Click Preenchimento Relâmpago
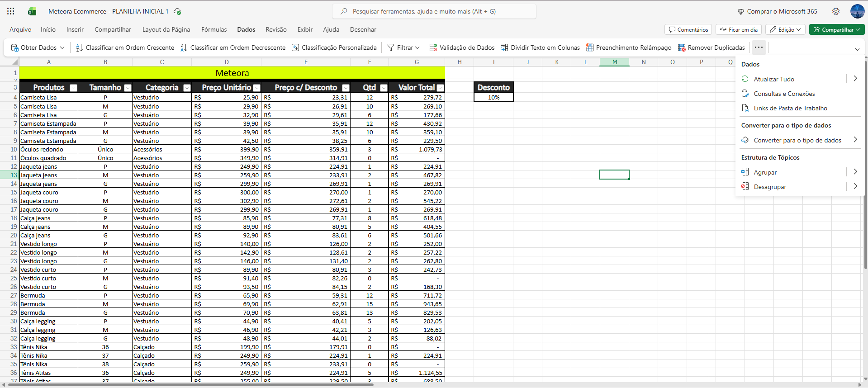This screenshot has width=868, height=388. [x=629, y=47]
